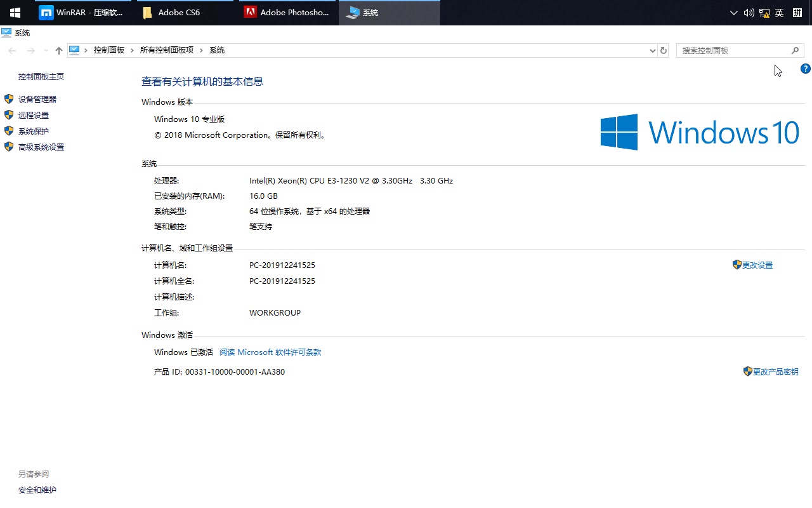Image resolution: width=812 pixels, height=508 pixels.
Task: Open 系统保护 link
Action: (x=34, y=131)
